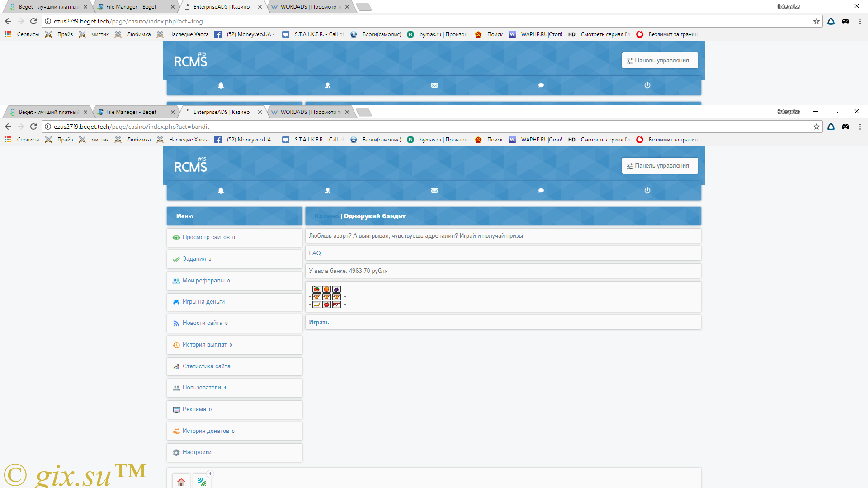Open new tab button in lower window
This screenshot has width=868, height=488.
tap(364, 113)
